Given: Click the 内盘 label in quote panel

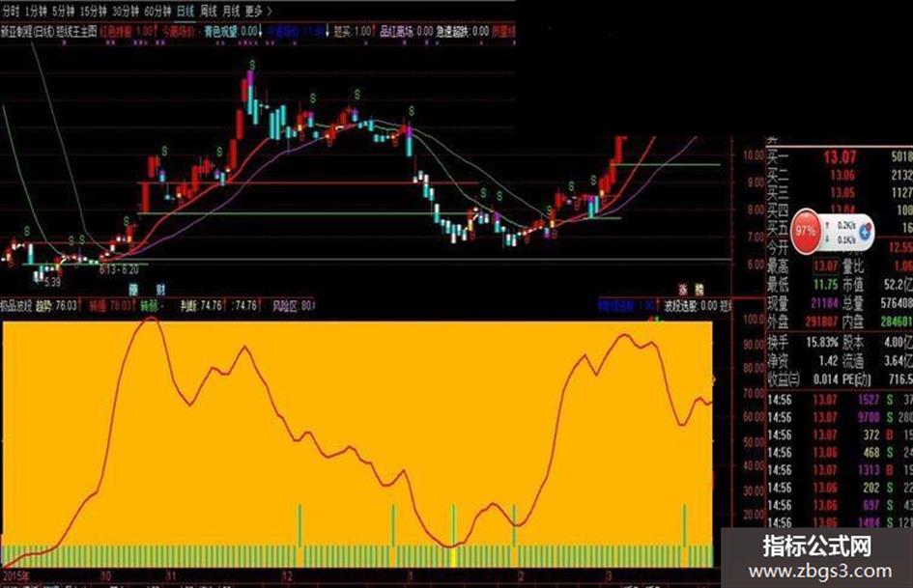Looking at the screenshot, I should (853, 322).
